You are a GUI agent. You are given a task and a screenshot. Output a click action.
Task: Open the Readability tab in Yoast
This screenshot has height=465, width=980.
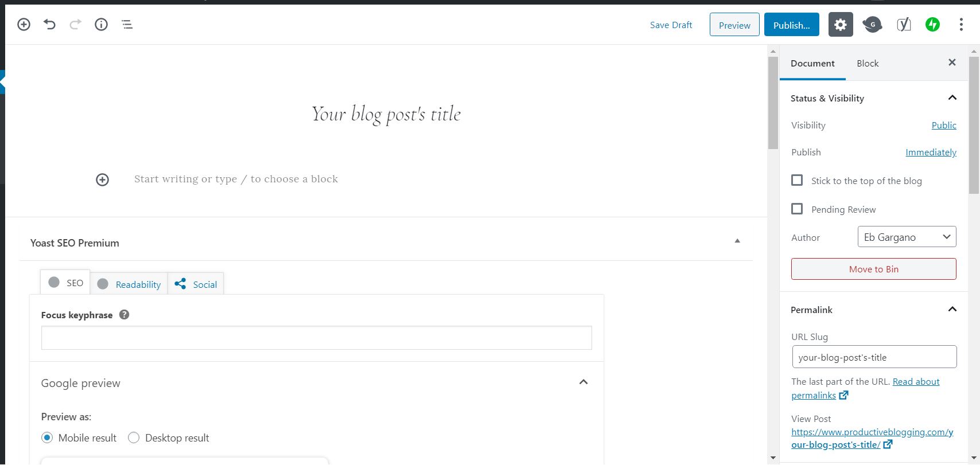pyautogui.click(x=129, y=284)
